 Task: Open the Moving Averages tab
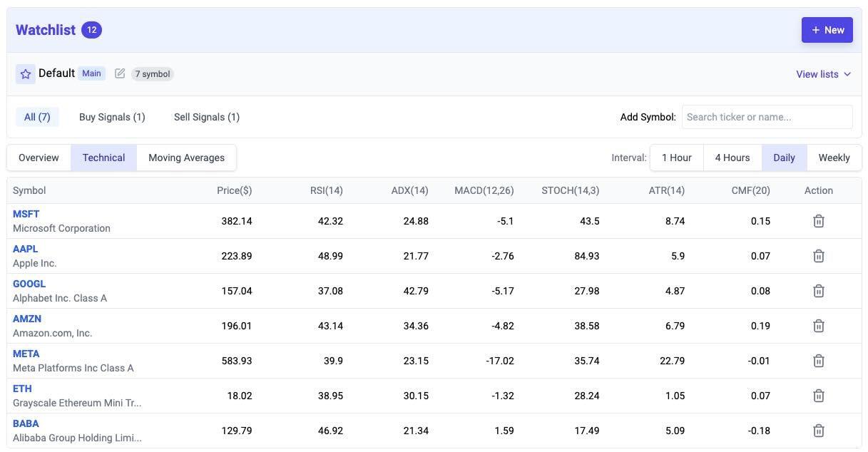(186, 158)
